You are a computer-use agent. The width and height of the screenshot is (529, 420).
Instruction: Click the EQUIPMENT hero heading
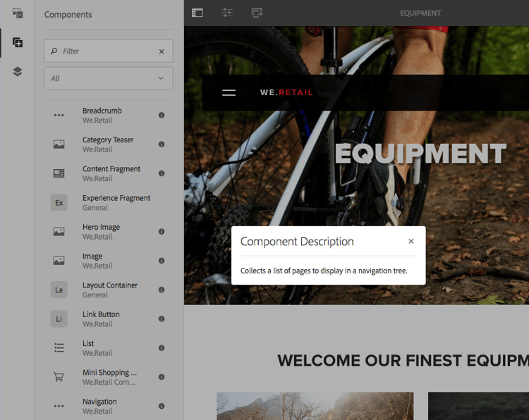point(420,154)
